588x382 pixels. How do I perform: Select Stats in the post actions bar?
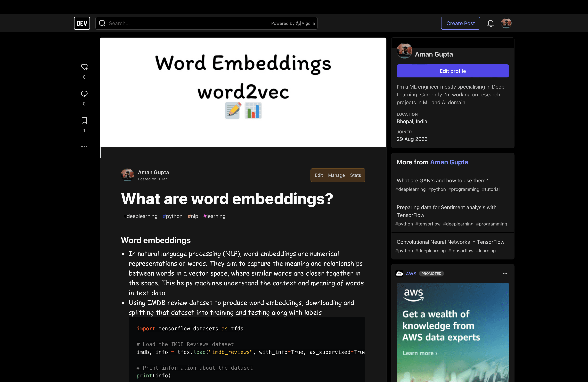[x=355, y=175]
